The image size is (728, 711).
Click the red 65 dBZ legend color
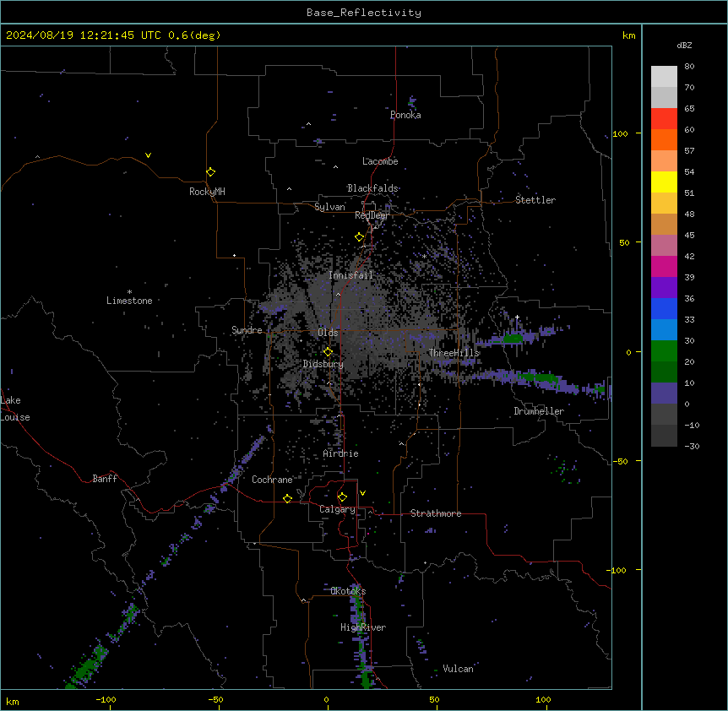[664, 119]
